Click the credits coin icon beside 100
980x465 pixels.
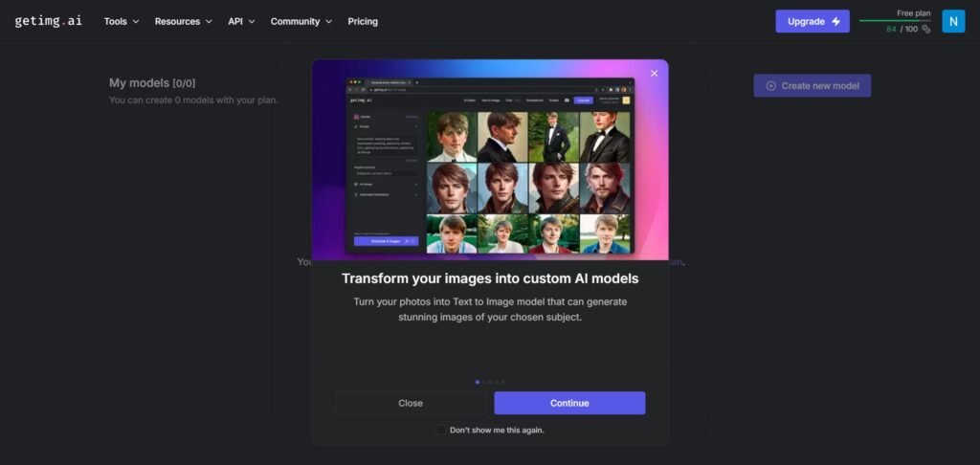point(925,29)
